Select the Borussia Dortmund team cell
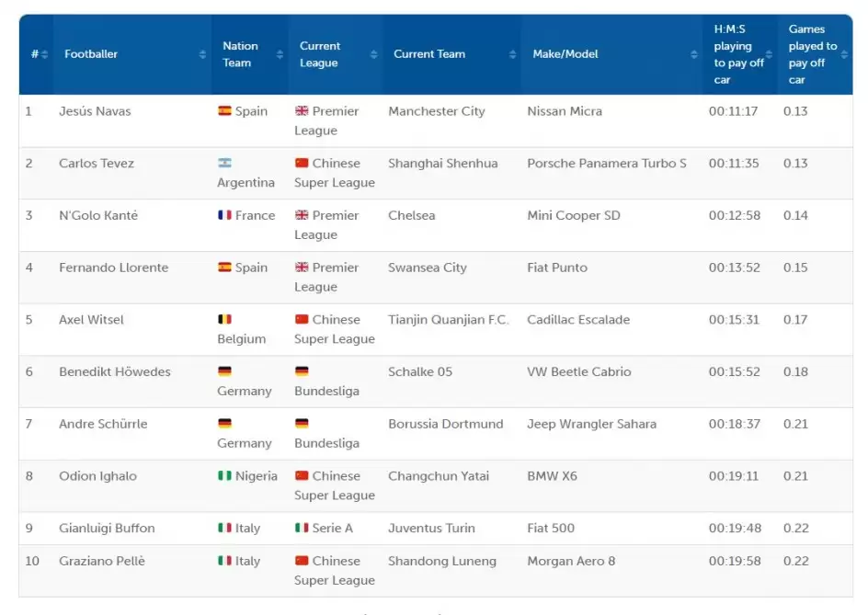The height and width of the screenshot is (615, 868). 445,424
